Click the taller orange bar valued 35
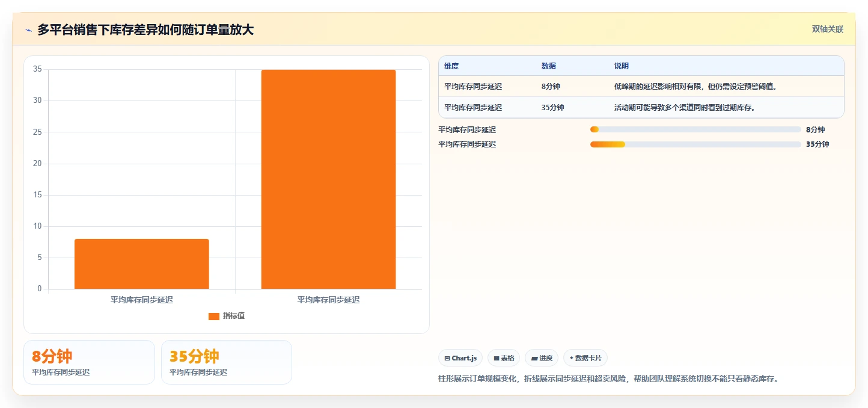The height and width of the screenshot is (408, 868). coord(328,179)
